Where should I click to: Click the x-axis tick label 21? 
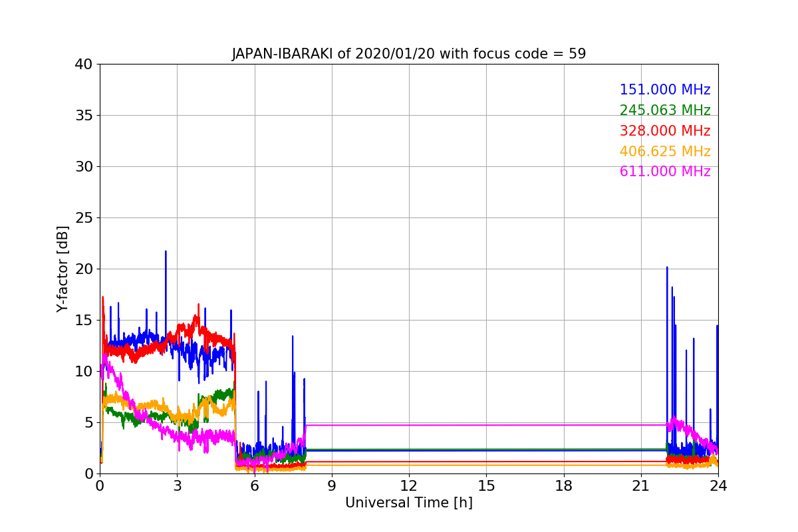click(x=641, y=485)
